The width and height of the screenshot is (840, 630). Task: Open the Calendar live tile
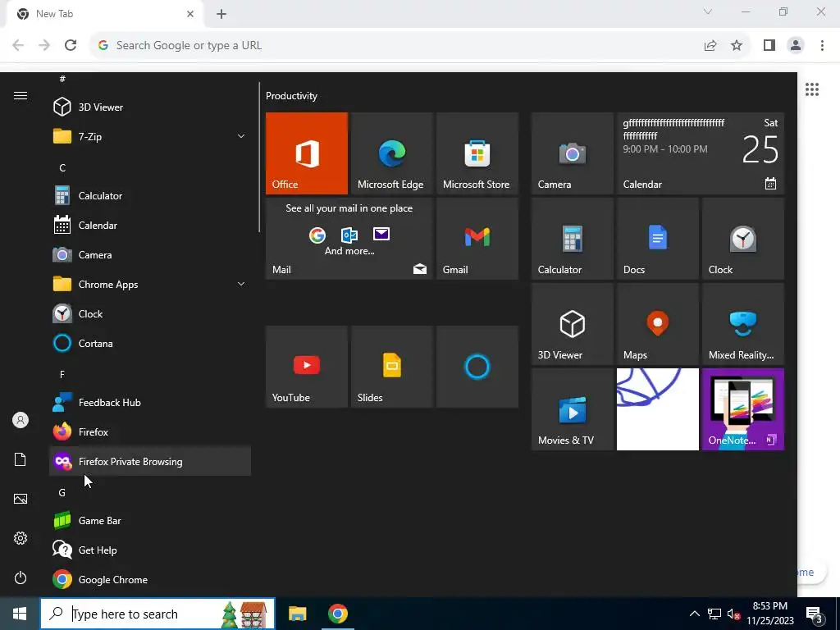coord(701,153)
